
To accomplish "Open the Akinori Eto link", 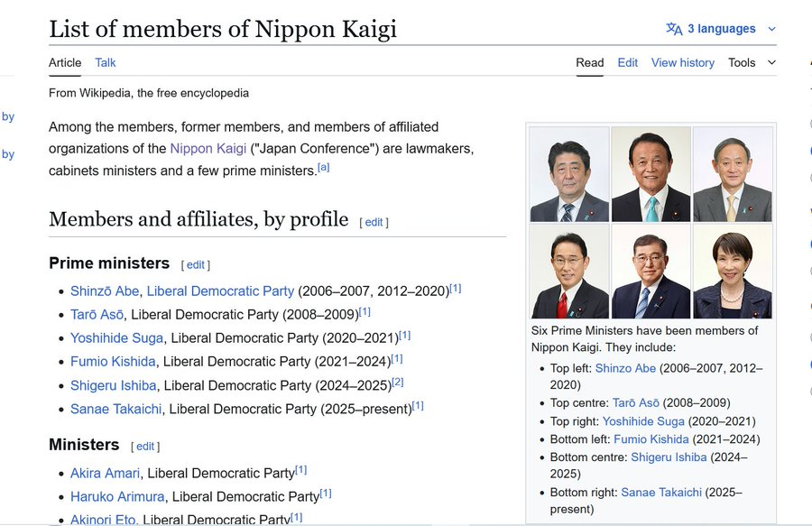I will click(104, 520).
